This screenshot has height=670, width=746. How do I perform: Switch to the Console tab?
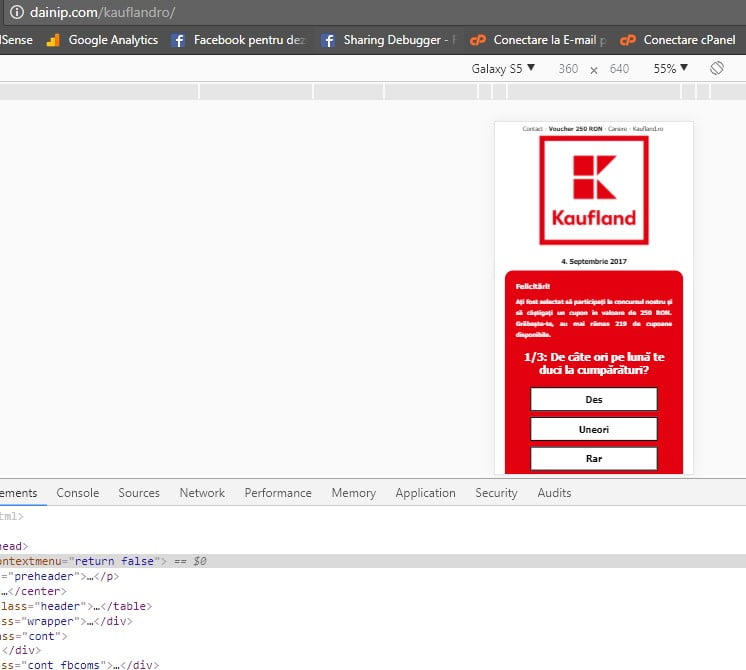click(78, 493)
